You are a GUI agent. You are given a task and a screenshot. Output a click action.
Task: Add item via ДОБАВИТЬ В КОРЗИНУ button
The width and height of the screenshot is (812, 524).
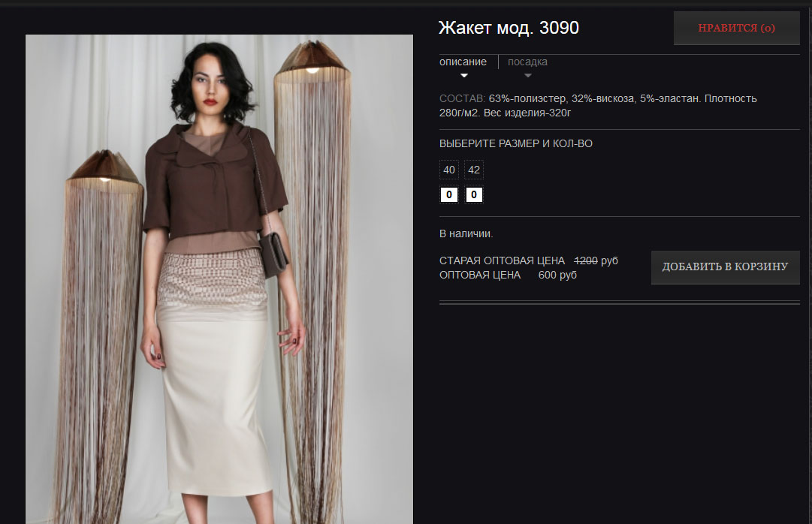(725, 267)
